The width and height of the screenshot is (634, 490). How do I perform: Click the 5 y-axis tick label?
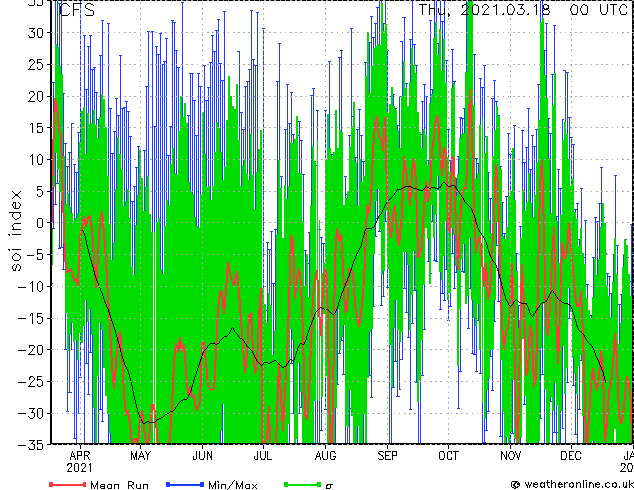point(41,191)
